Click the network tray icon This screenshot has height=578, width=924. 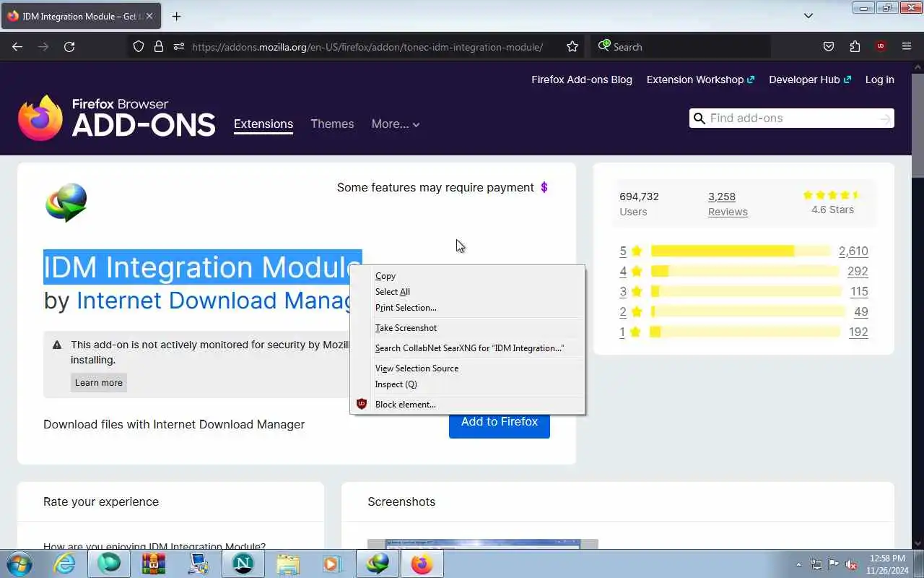tap(816, 564)
